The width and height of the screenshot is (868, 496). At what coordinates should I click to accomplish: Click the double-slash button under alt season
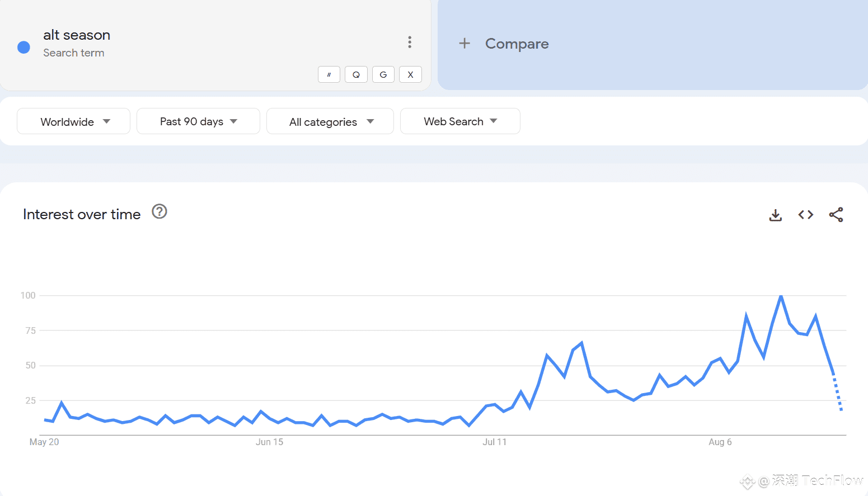(329, 74)
